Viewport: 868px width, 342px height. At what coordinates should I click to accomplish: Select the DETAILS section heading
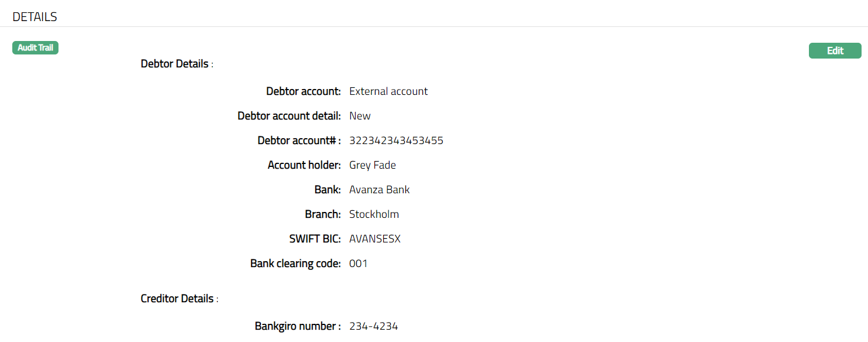35,17
